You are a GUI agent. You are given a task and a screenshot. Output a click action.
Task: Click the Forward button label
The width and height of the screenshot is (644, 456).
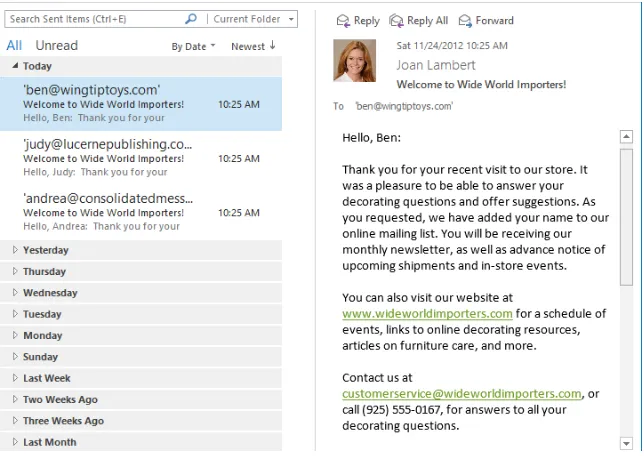click(x=494, y=21)
